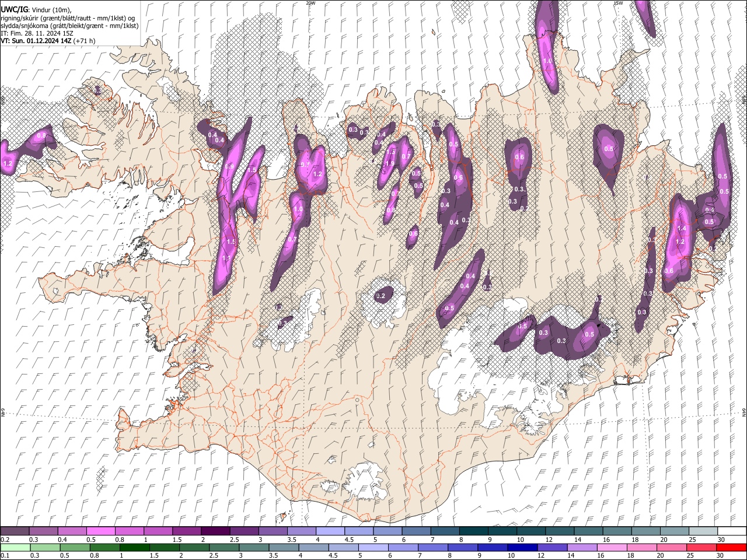Viewport: 747px width, 560px height.
Task: Click the '0.1' label on the green scale
Action: (x=5, y=556)
